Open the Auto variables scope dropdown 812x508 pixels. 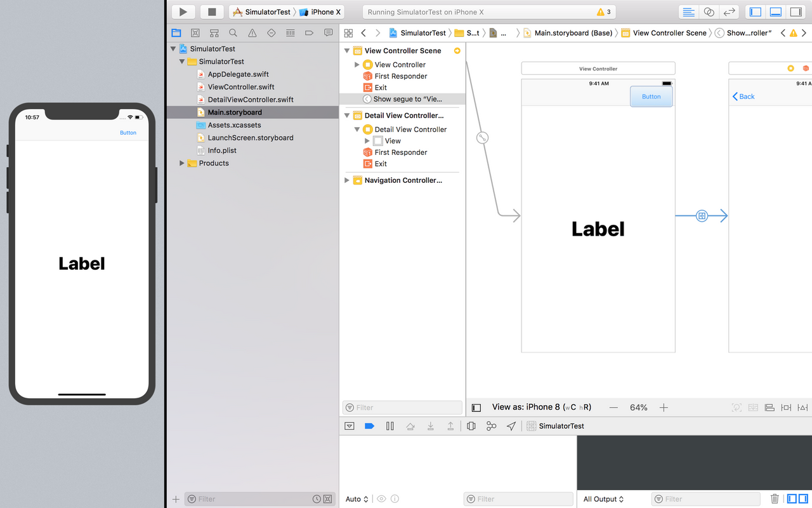(x=357, y=499)
